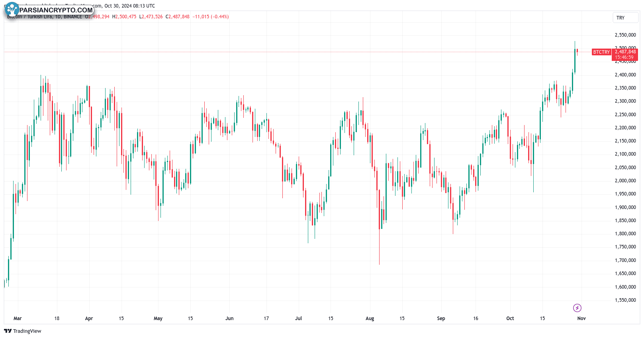Click the Aug label on time axis
This screenshot has height=338, width=644.
point(370,318)
